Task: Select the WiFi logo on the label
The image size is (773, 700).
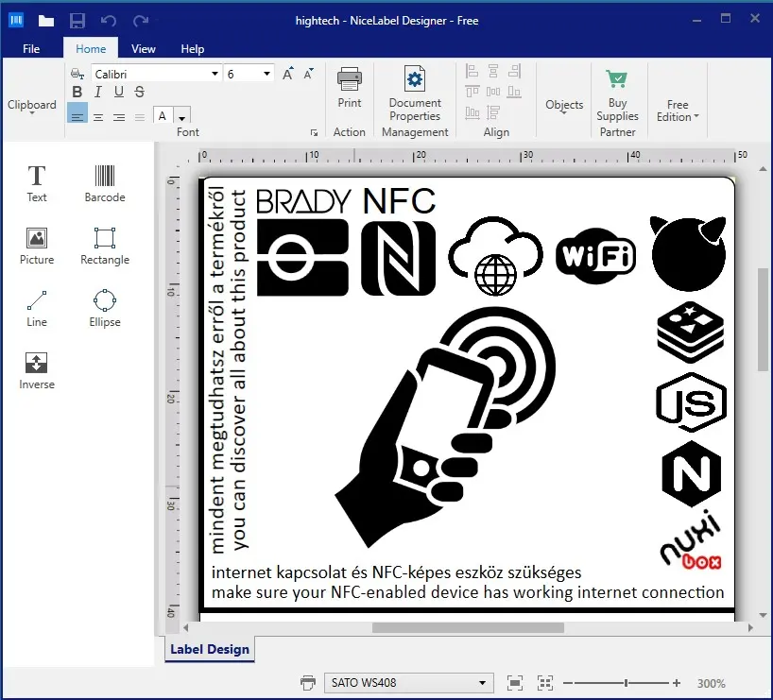Action: pos(596,255)
